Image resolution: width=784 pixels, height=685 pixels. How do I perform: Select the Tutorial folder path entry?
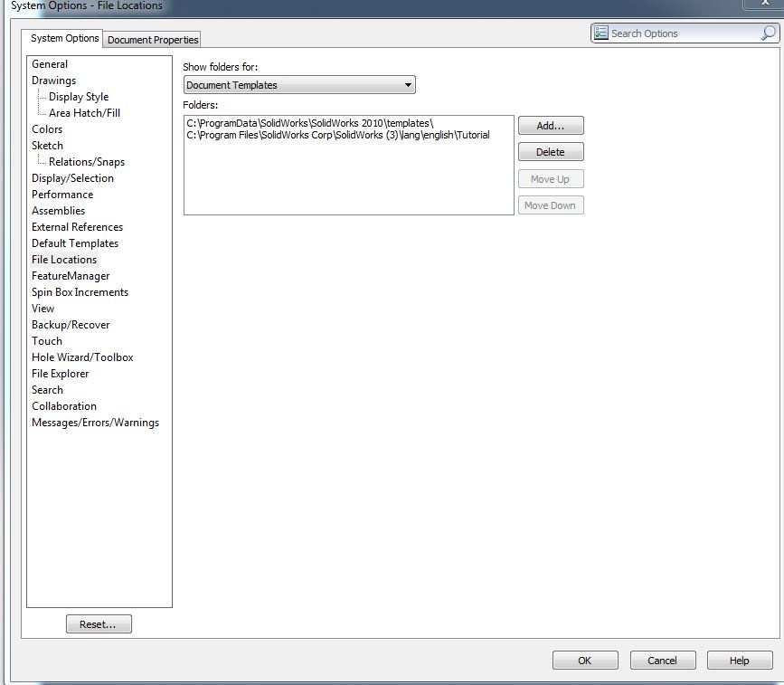[x=337, y=135]
